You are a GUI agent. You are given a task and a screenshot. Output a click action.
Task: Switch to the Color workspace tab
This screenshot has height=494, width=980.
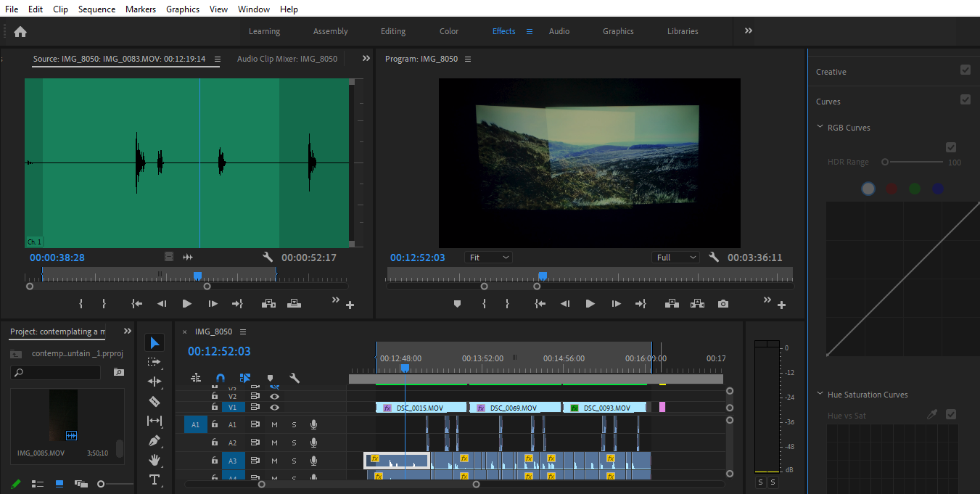click(448, 31)
